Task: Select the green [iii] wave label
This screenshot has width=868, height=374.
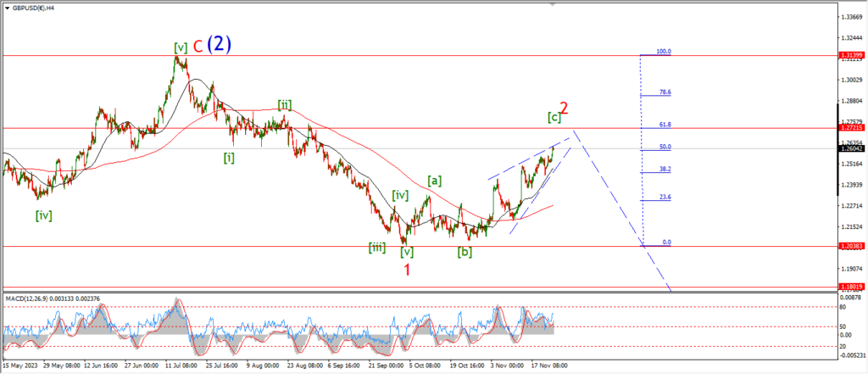Action: pos(377,248)
